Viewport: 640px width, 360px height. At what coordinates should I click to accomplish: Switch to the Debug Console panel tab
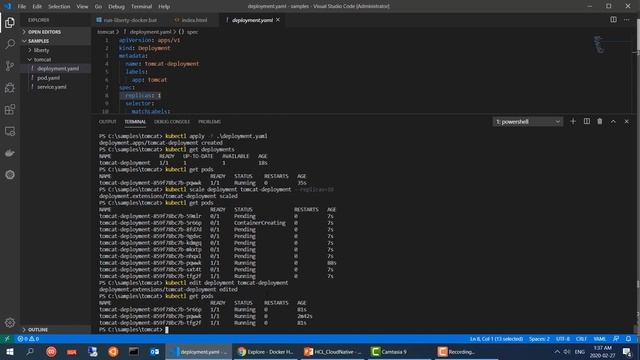(172, 122)
